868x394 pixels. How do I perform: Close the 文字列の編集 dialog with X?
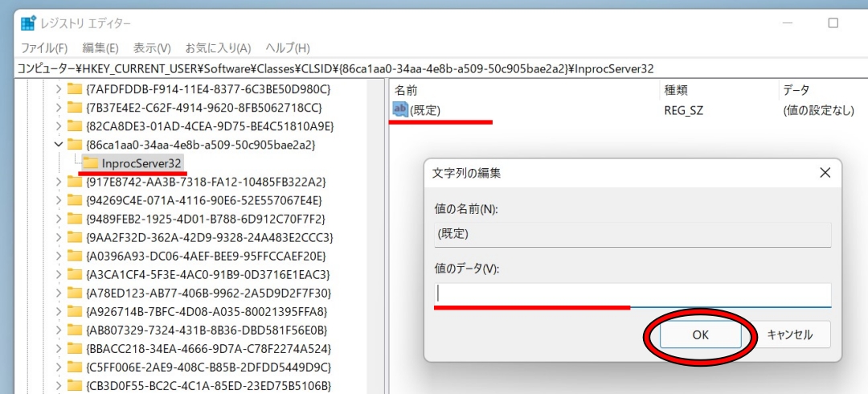825,173
